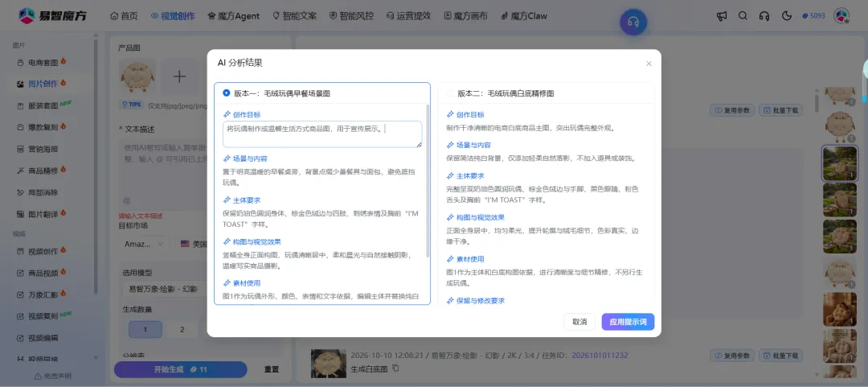Image resolution: width=868 pixels, height=387 pixels.
Task: Open 图片翻译 in the sidebar
Action: 42,213
